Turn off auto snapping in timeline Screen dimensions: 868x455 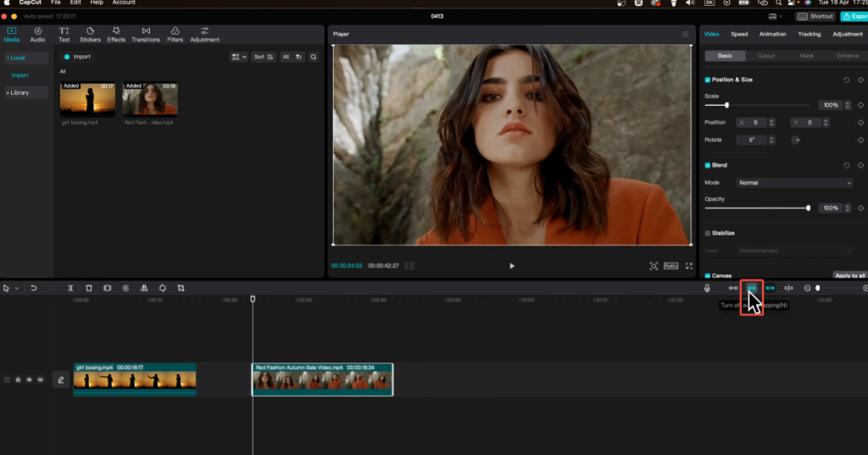(x=752, y=288)
